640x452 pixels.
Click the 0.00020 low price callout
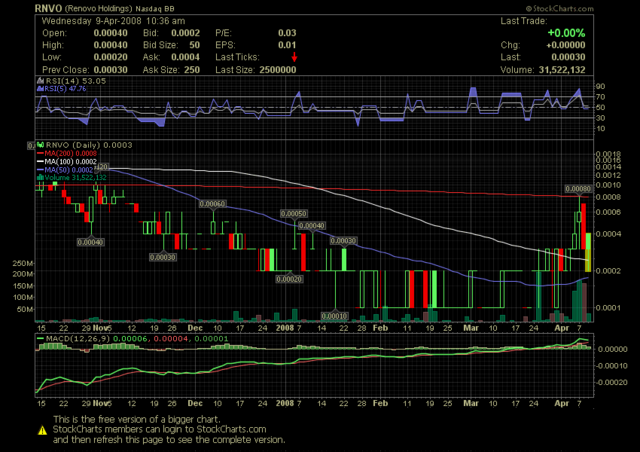(289, 279)
